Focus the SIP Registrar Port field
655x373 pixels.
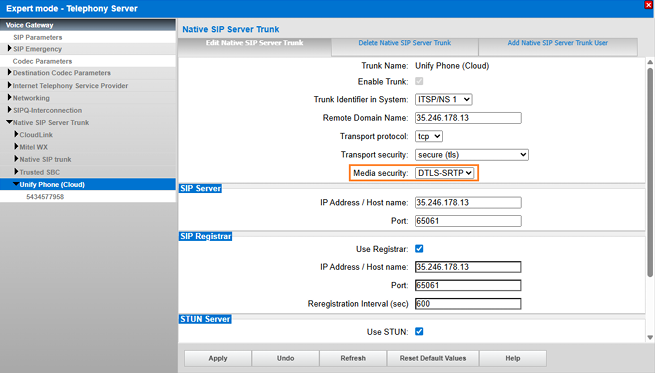click(x=468, y=285)
